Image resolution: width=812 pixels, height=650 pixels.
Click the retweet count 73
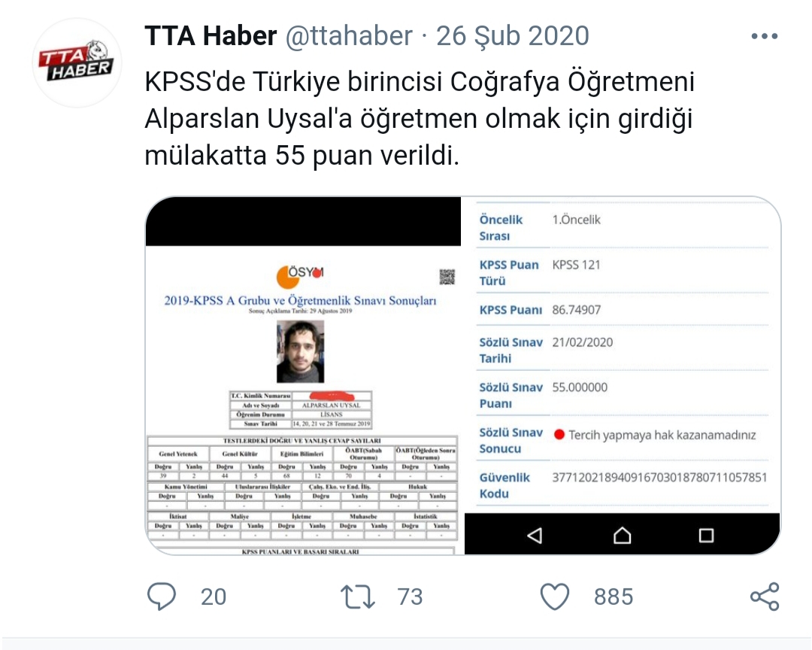[411, 597]
